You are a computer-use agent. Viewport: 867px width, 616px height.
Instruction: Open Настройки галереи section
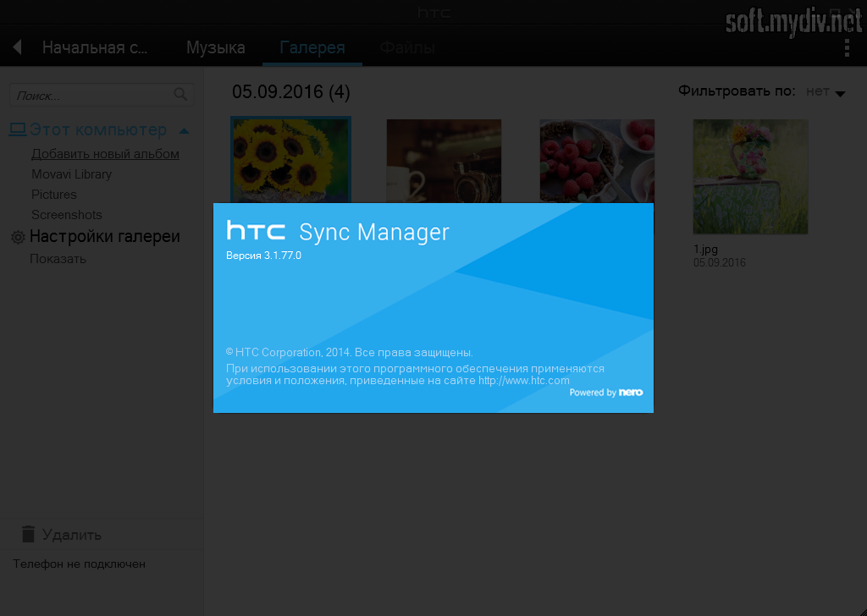[104, 236]
